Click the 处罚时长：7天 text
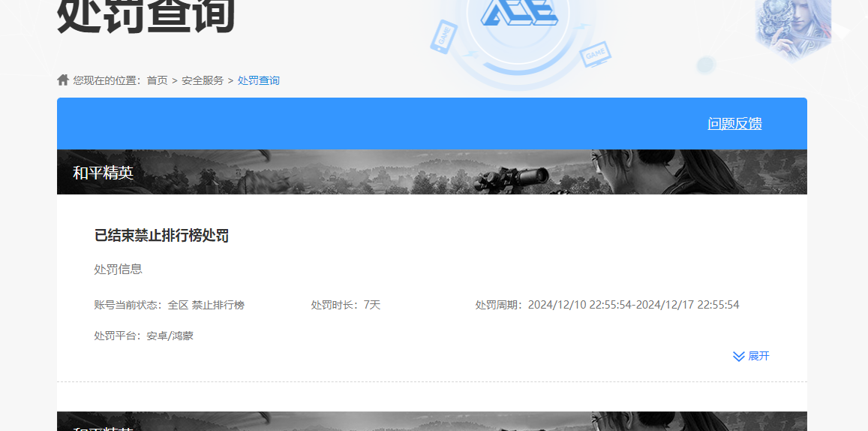This screenshot has height=431, width=868. point(345,305)
